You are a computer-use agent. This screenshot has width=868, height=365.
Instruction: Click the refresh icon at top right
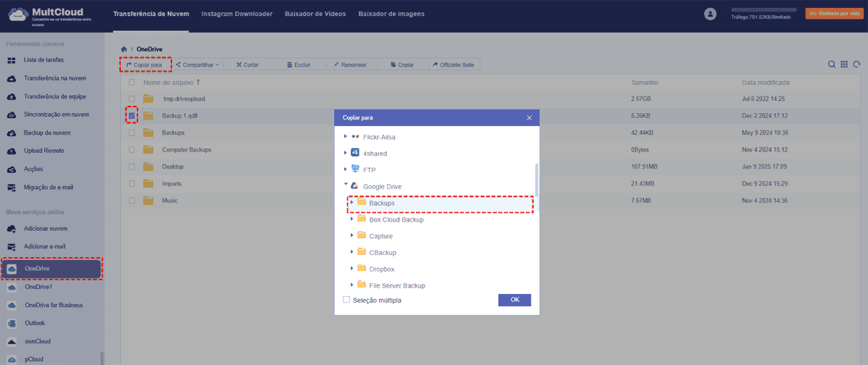tap(856, 64)
